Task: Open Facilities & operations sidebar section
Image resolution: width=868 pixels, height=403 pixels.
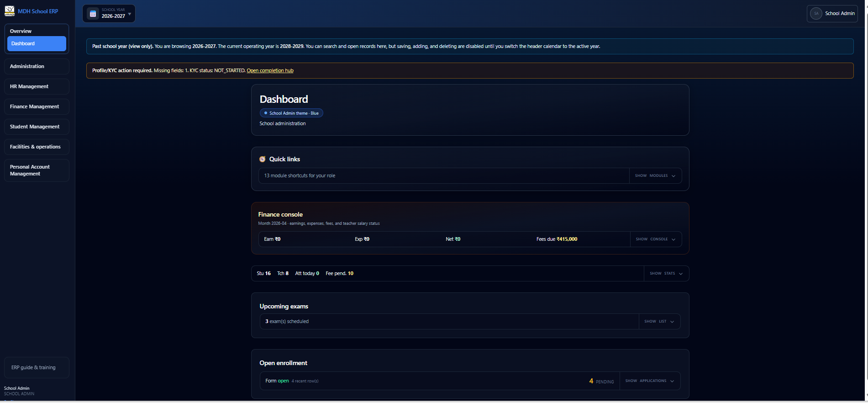Action: coord(37,147)
